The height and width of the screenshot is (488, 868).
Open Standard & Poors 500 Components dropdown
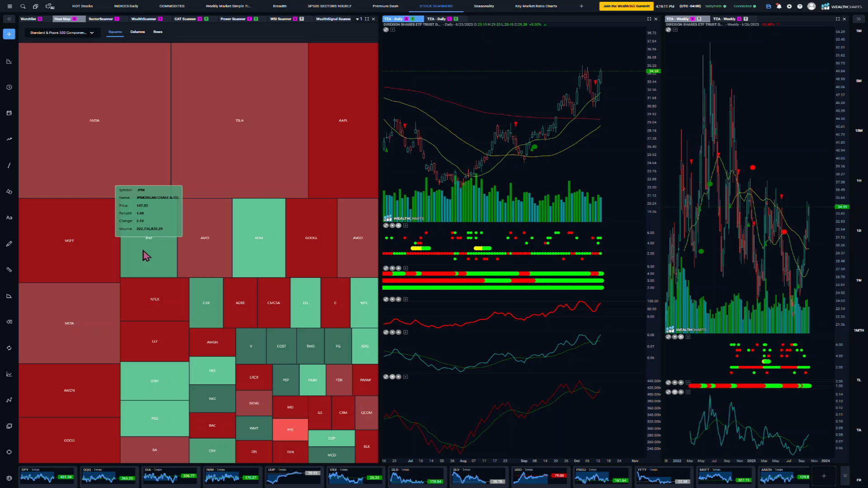click(62, 33)
